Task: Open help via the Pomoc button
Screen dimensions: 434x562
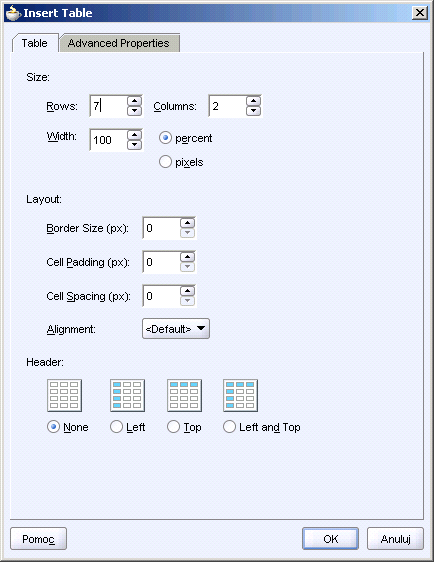Action: (x=38, y=539)
